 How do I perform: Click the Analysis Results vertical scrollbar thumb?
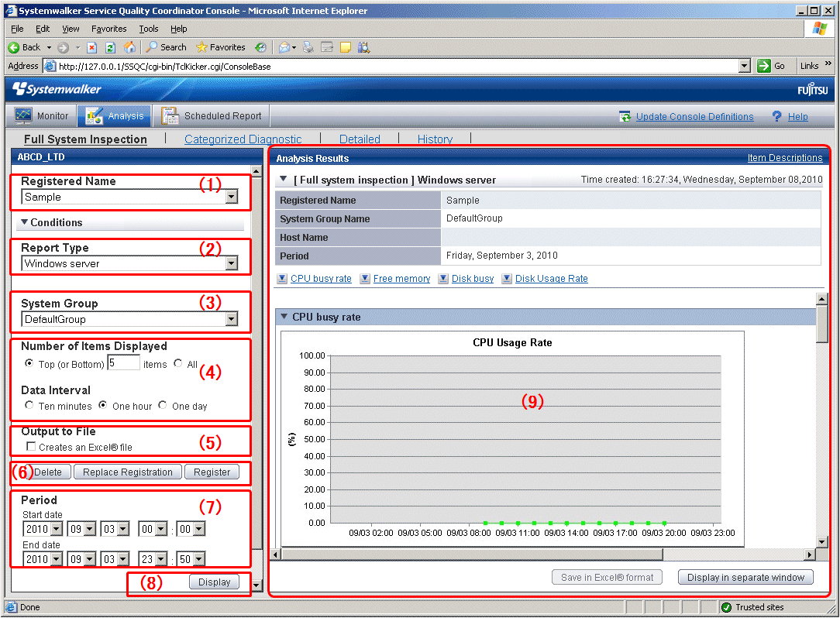pyautogui.click(x=822, y=324)
